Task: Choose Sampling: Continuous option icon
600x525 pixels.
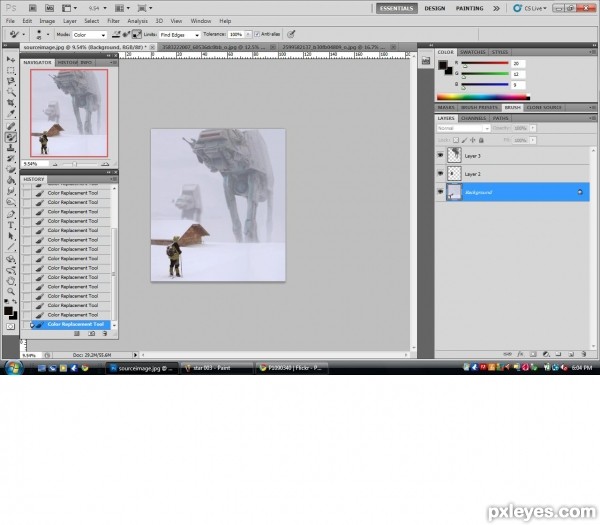Action: click(116, 34)
